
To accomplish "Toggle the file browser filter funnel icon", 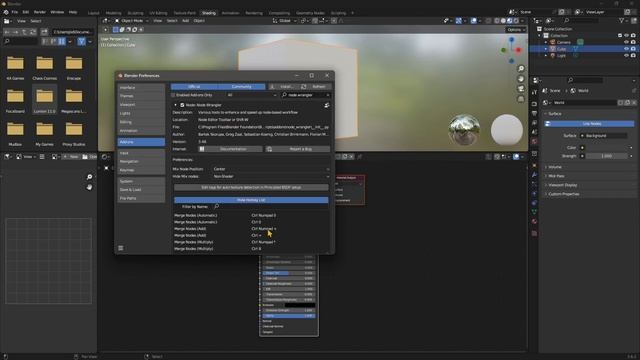I will tap(82, 41).
